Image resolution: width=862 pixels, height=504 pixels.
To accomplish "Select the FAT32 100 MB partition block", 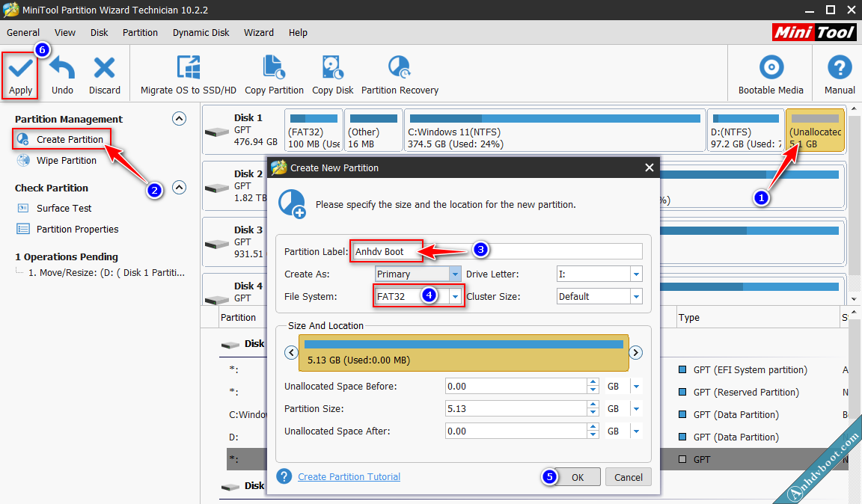I will (x=314, y=129).
